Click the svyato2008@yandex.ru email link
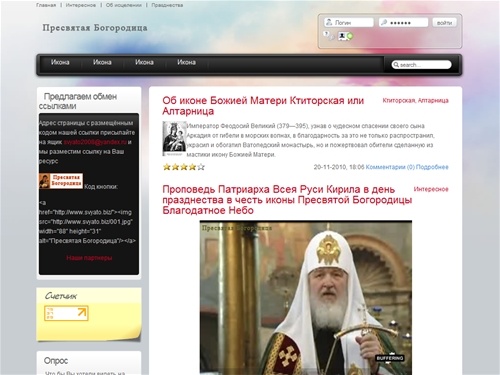The height and width of the screenshot is (375, 500). [x=95, y=142]
